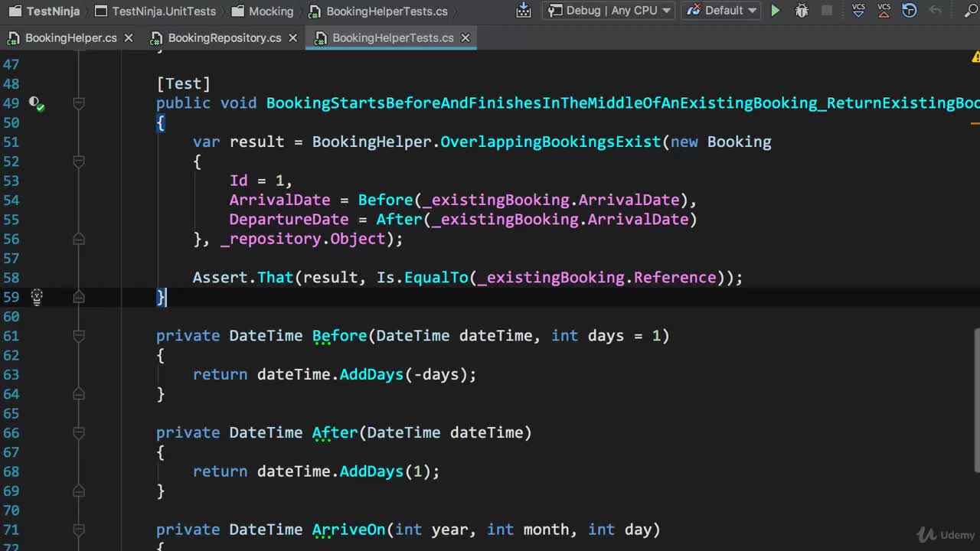Collapse the test method fold at line 49

(x=79, y=103)
